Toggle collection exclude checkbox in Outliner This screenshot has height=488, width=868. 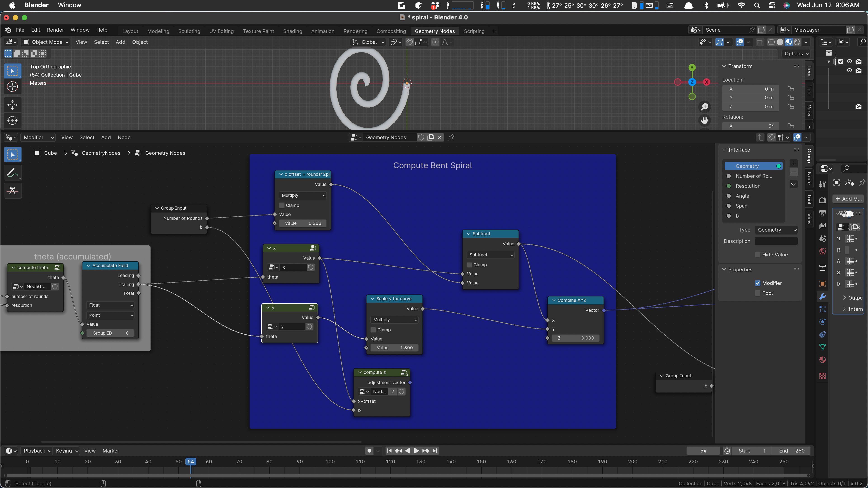pos(841,61)
